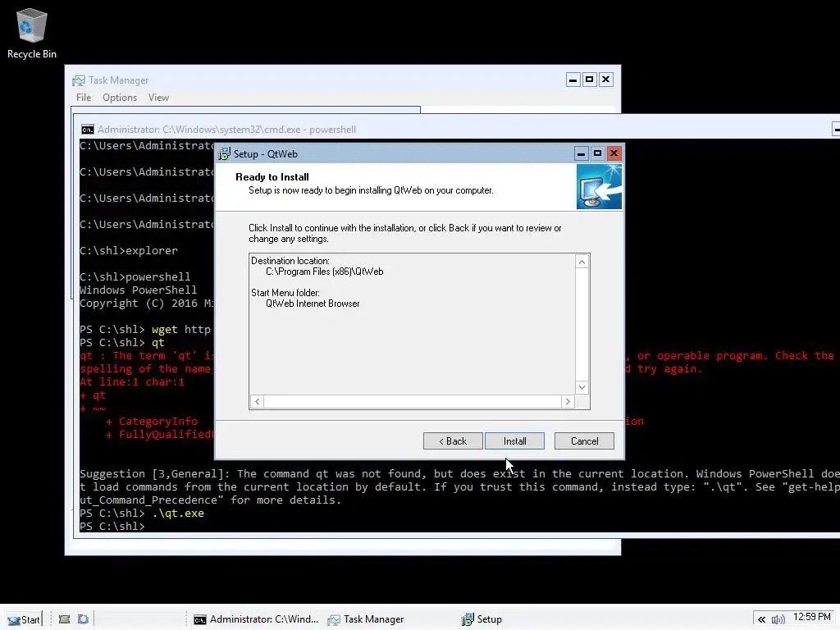Click the Start Menu folder label

285,293
